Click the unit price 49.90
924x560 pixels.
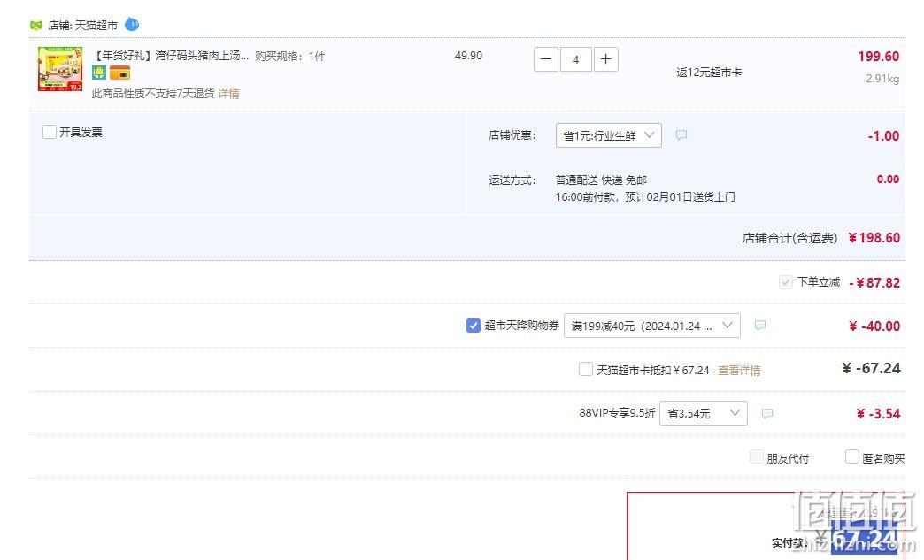point(468,56)
